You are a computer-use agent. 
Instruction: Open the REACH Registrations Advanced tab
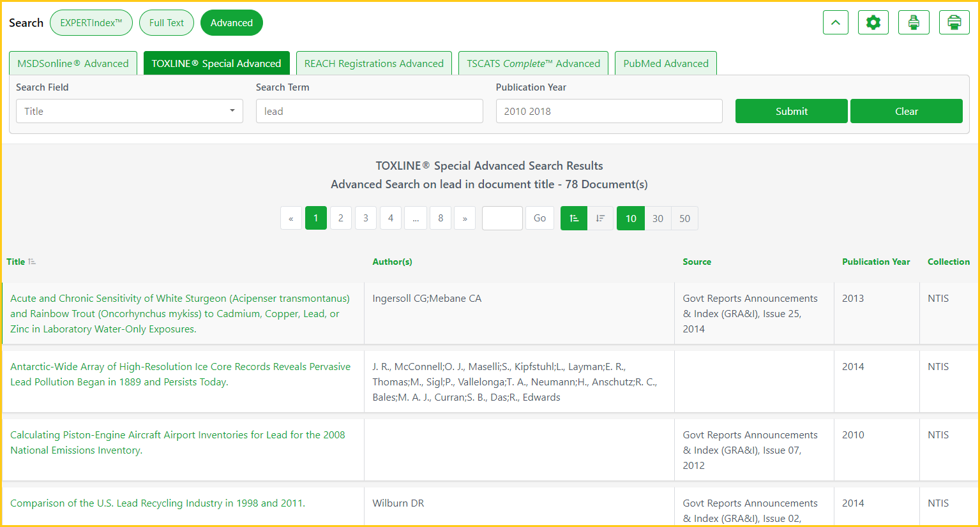pos(373,63)
